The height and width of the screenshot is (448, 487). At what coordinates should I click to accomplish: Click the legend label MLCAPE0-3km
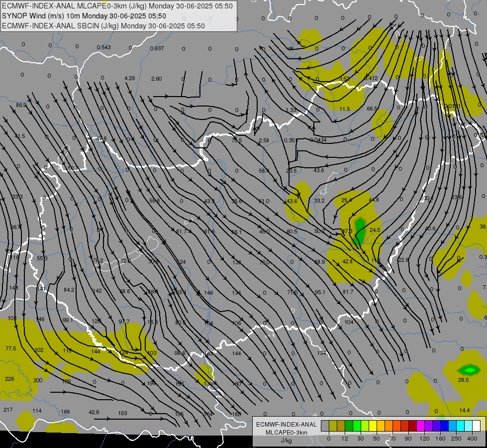point(286,433)
